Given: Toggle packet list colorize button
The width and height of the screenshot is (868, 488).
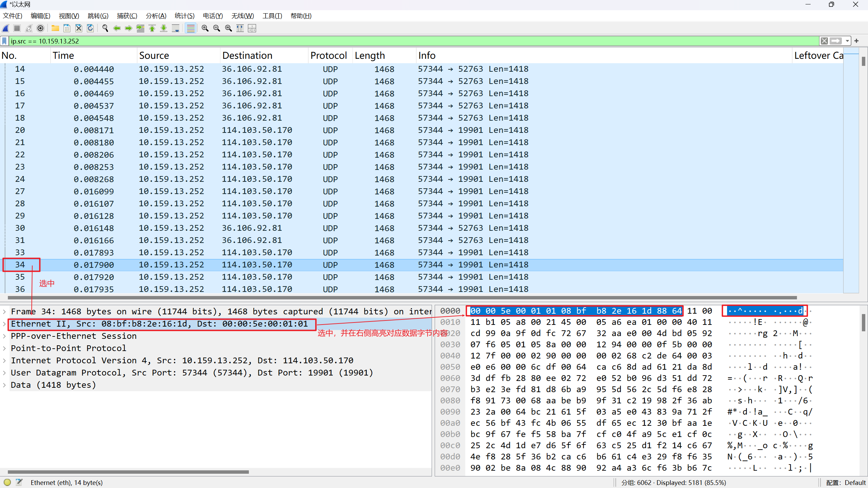Looking at the screenshot, I should point(191,28).
